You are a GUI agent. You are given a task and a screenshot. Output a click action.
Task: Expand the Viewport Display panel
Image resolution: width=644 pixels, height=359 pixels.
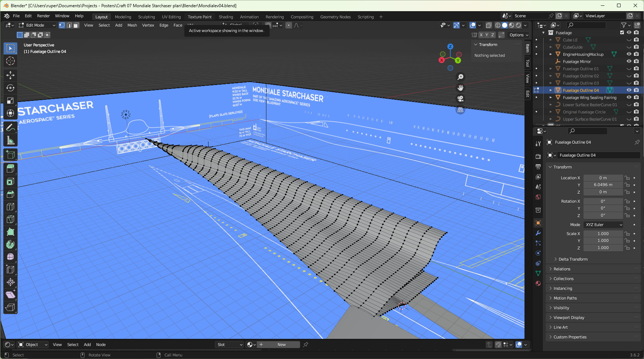569,318
